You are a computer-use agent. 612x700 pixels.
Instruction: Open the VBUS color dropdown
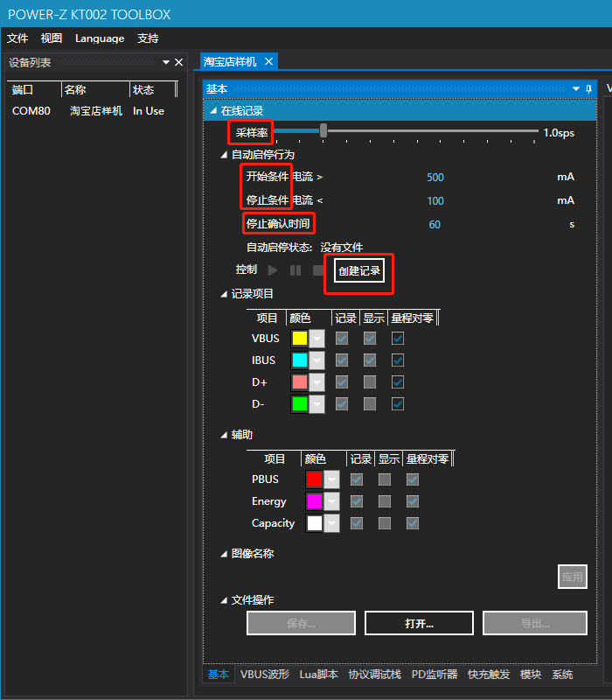[316, 338]
